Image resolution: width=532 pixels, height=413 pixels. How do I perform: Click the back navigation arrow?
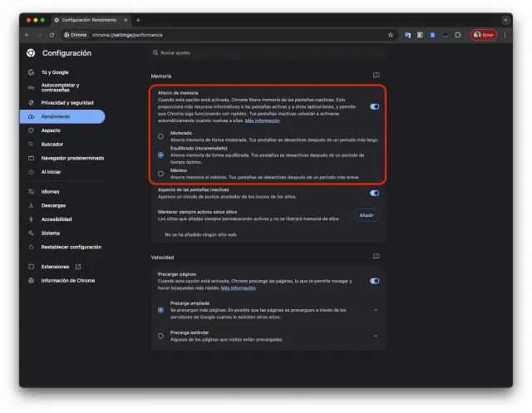[27, 35]
